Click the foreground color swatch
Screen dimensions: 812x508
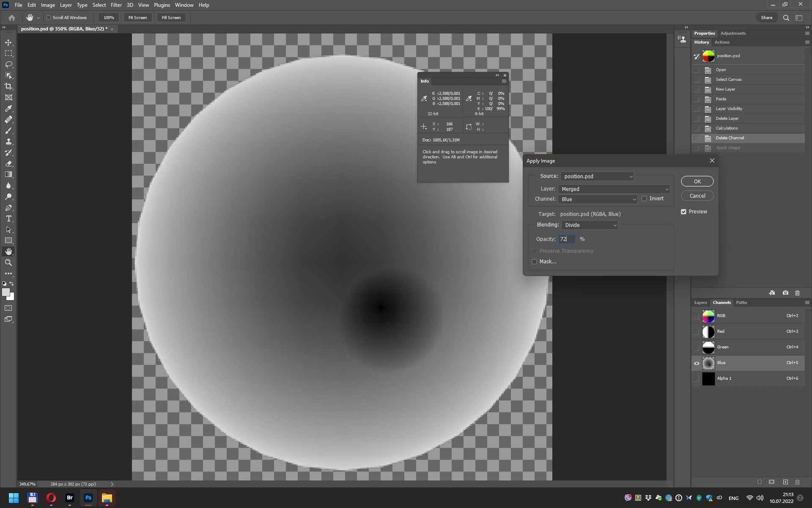tap(5, 292)
